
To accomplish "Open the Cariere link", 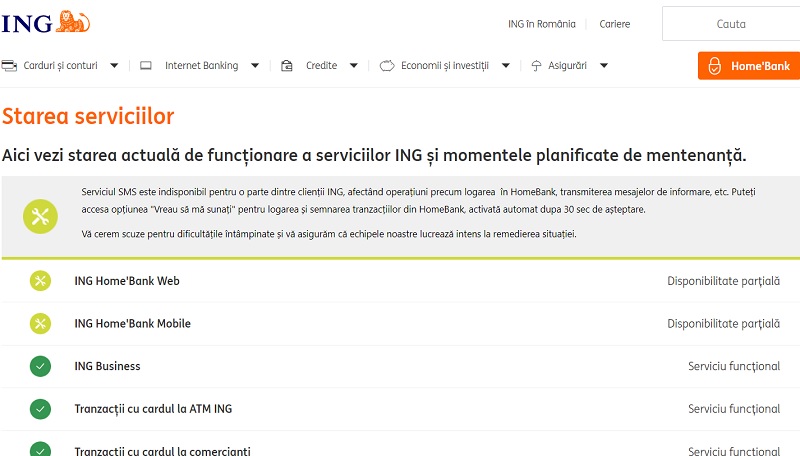I will [x=615, y=24].
